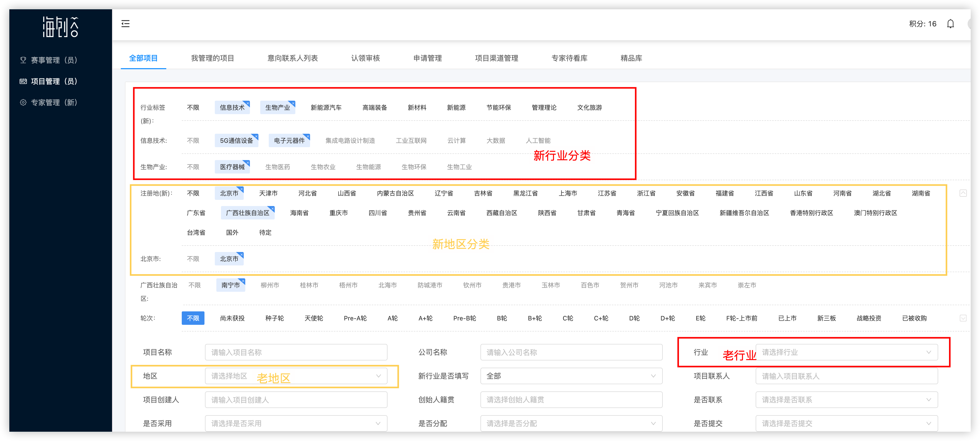Click the gear icon beside 专家管理

click(23, 102)
